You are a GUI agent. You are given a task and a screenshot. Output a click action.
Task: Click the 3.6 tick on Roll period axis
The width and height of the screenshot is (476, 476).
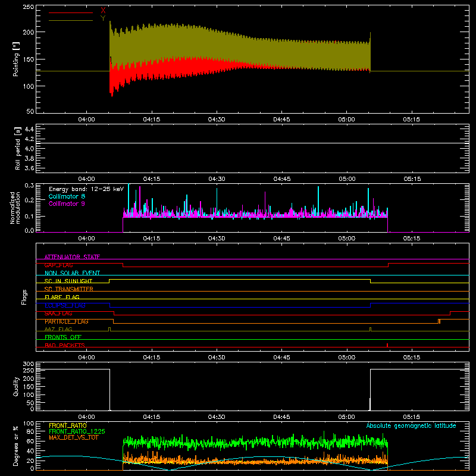[x=29, y=168]
